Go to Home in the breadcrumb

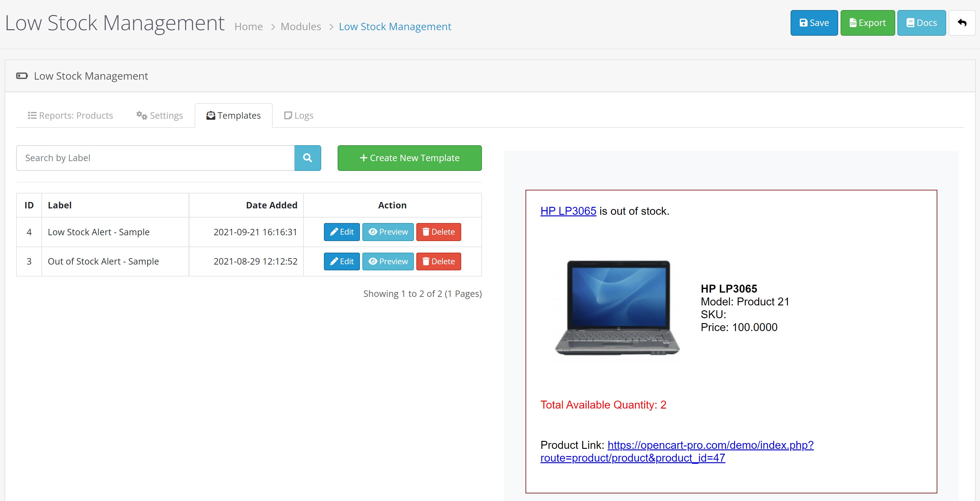click(248, 27)
